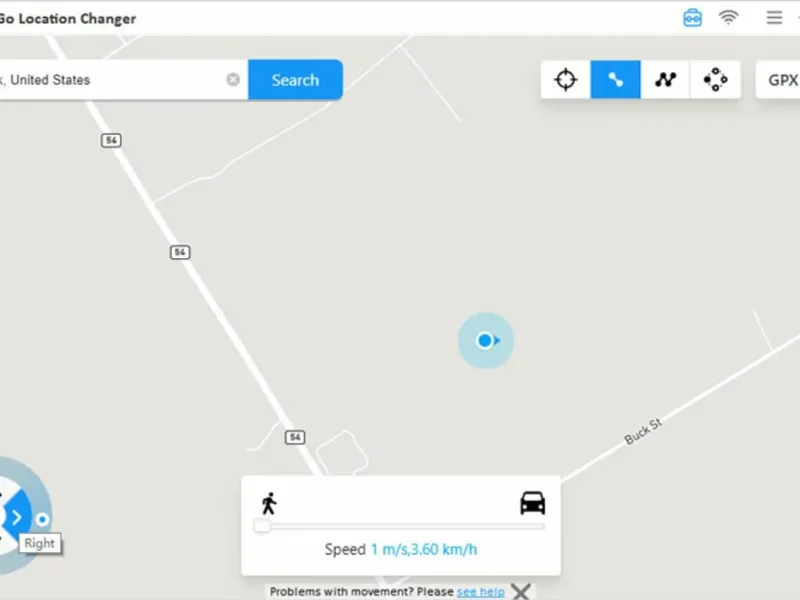Move right with the joystick arrow
This screenshot has height=600, width=800.
(x=17, y=517)
